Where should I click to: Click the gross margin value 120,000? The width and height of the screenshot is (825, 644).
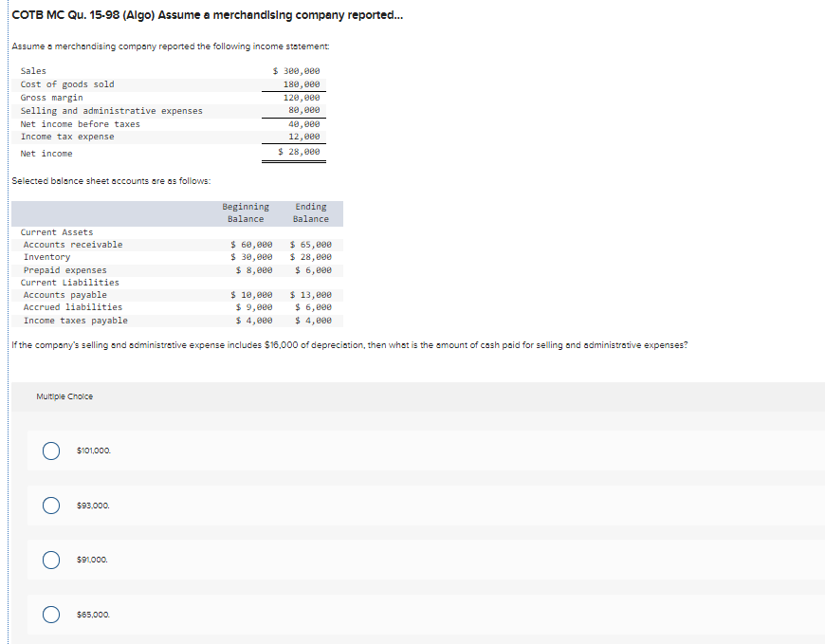pos(302,98)
